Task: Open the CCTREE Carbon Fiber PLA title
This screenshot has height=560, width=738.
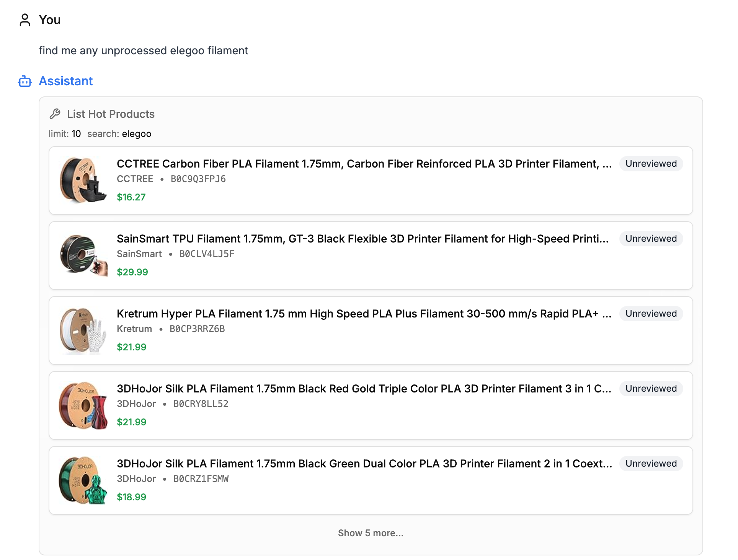Action: click(364, 164)
